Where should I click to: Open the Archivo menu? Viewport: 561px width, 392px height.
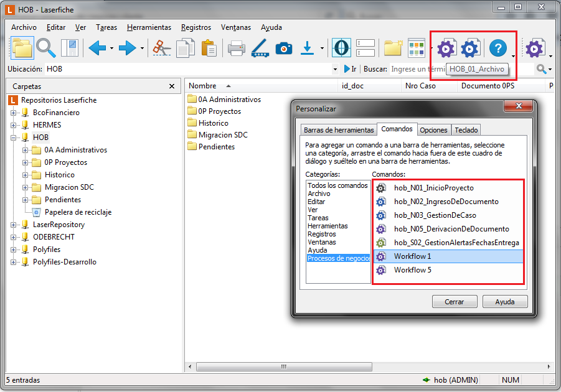[x=24, y=27]
